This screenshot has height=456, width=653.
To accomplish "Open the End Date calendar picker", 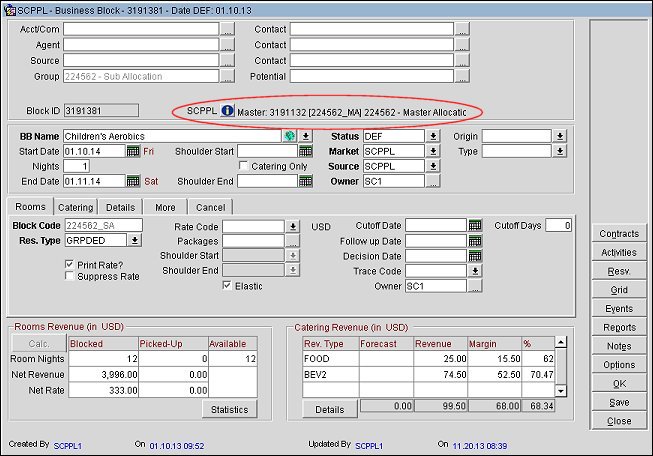I will point(133,181).
